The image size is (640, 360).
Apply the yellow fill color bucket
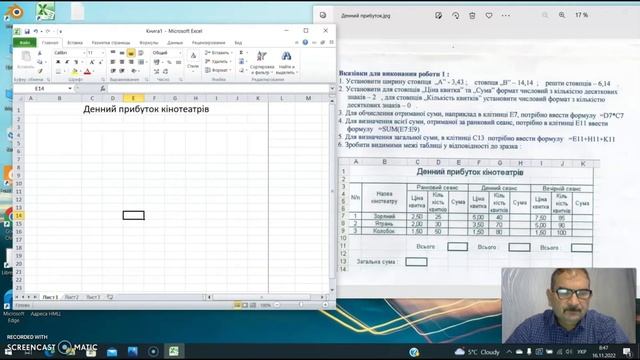tap(74, 72)
